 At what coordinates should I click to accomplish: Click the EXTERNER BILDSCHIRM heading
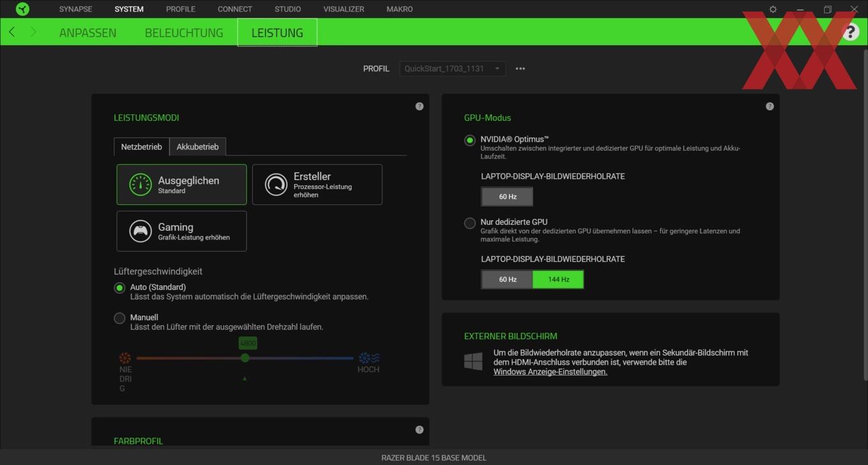pyautogui.click(x=511, y=336)
